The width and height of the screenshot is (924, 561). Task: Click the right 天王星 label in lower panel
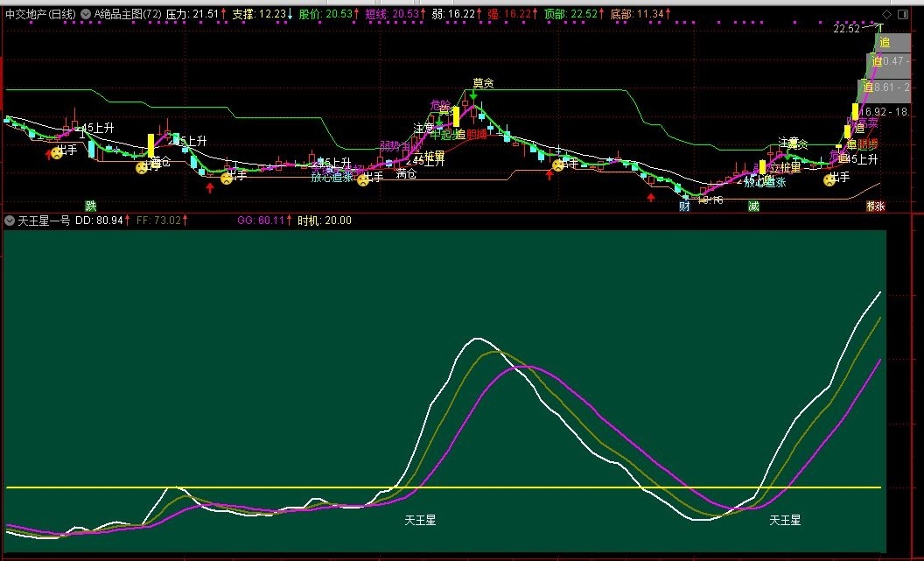click(x=785, y=520)
